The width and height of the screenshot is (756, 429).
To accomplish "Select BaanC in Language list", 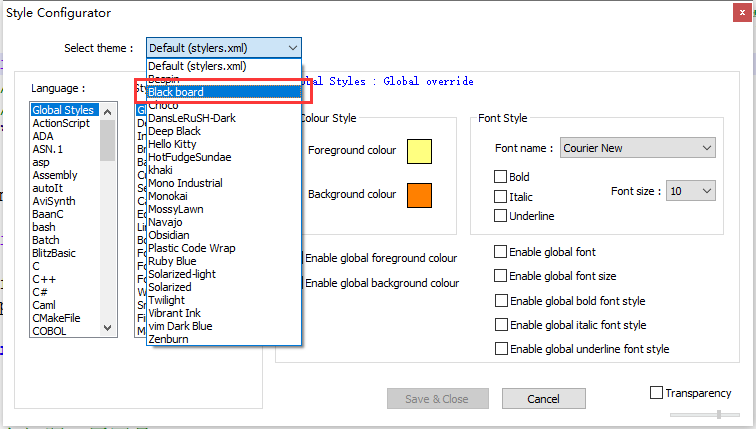I will (65, 214).
